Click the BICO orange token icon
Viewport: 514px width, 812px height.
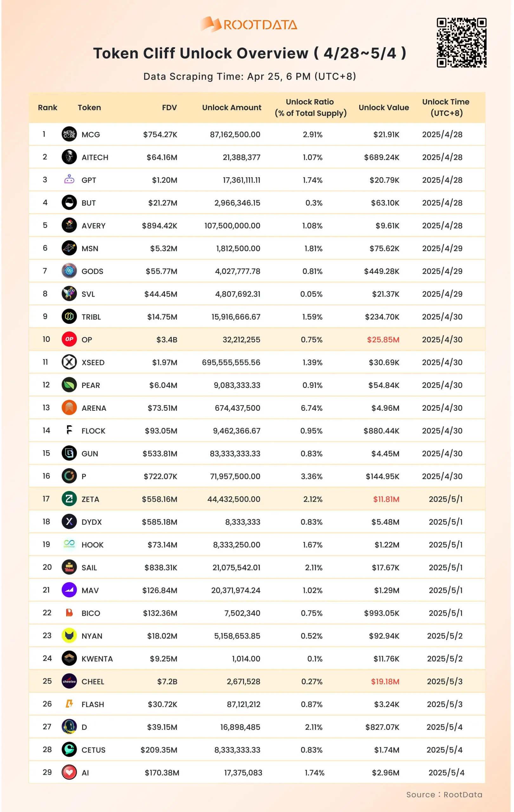[69, 613]
